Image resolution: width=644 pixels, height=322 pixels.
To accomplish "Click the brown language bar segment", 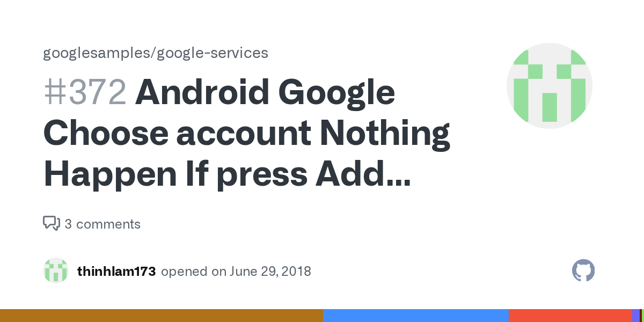I will [161, 316].
